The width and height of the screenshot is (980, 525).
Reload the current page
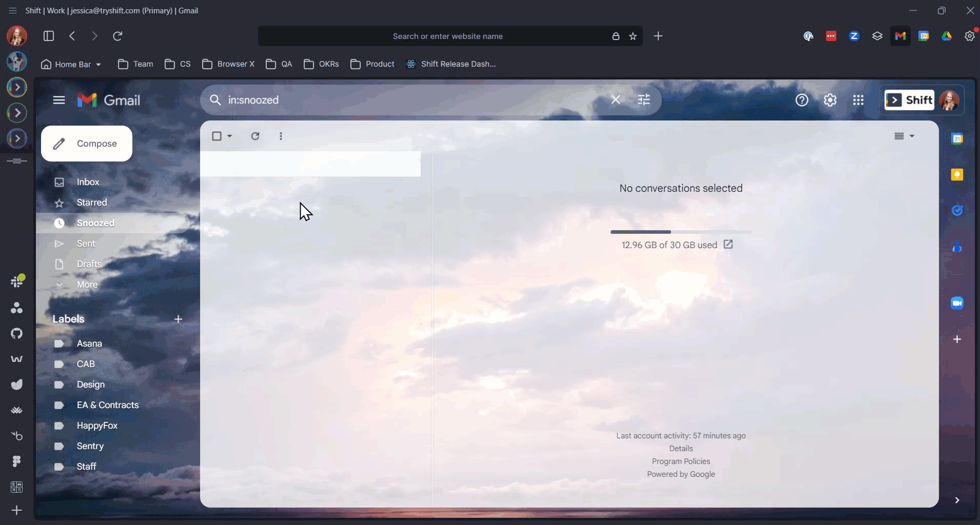[117, 36]
